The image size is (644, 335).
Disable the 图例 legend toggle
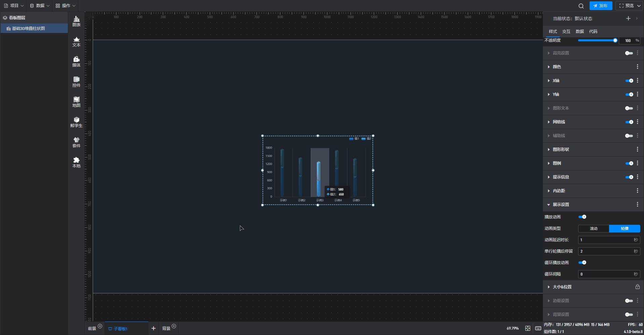coord(629,163)
